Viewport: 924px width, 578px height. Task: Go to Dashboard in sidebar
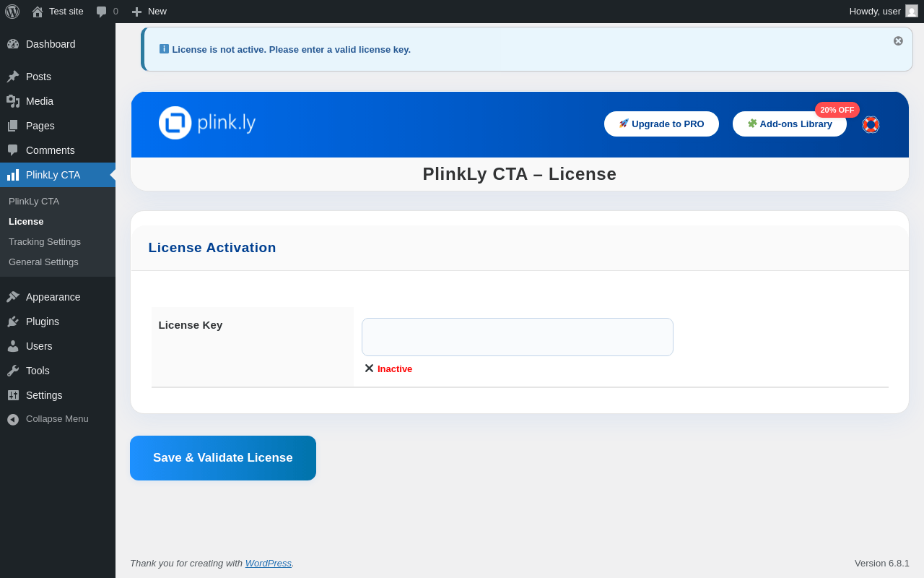[58, 44]
